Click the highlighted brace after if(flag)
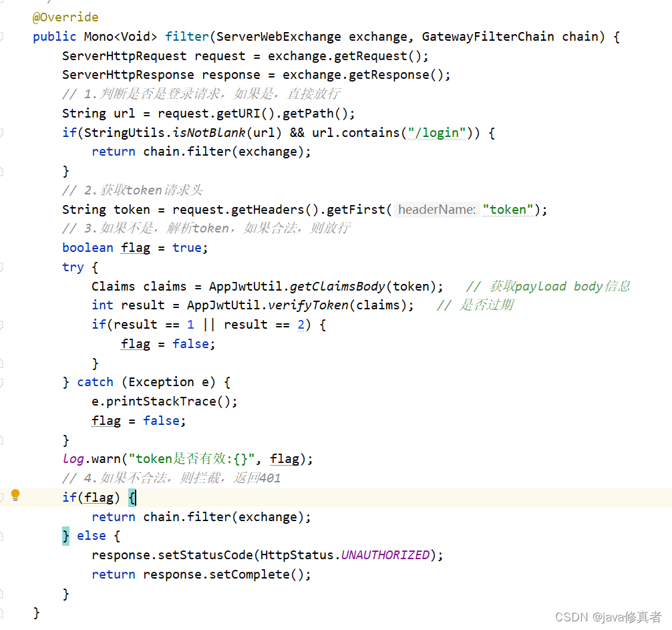672x630 pixels. 132,498
